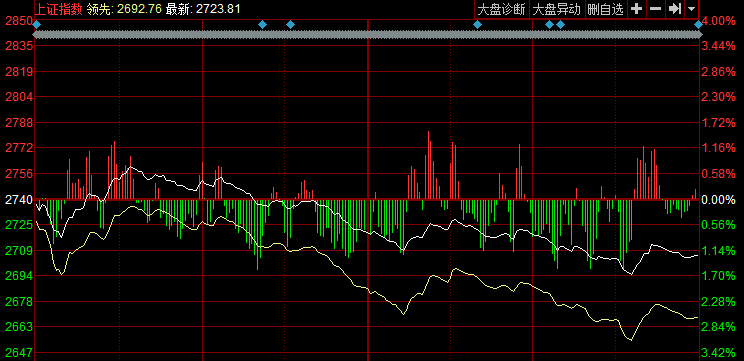This screenshot has width=744, height=361.
Task: Open the small triangle dropdown menu
Action: click(x=691, y=9)
